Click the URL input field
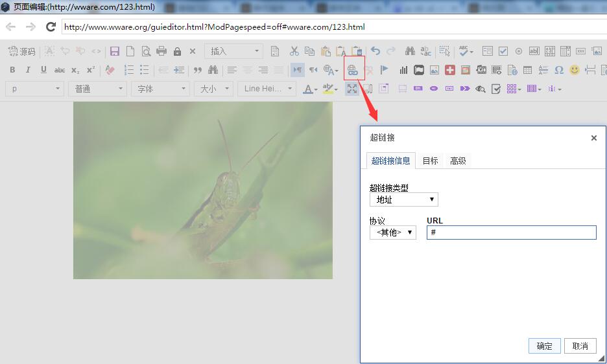 click(x=511, y=233)
